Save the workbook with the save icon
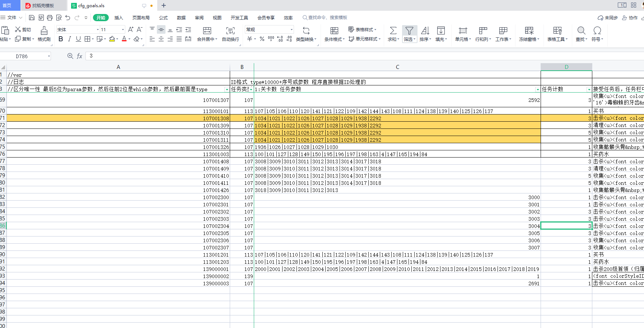Screen dimensions: 644x328 32,18
